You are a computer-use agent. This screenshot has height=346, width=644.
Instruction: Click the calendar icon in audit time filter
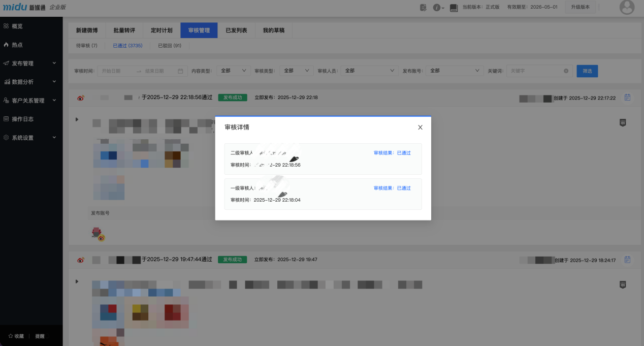click(180, 71)
